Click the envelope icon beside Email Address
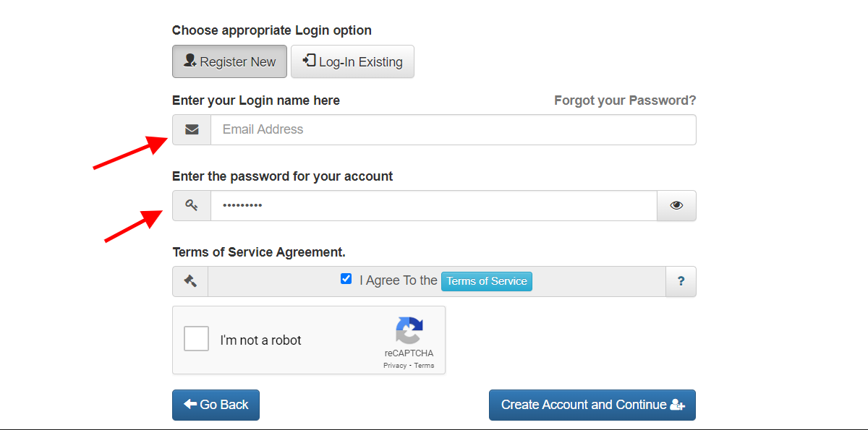 click(192, 129)
